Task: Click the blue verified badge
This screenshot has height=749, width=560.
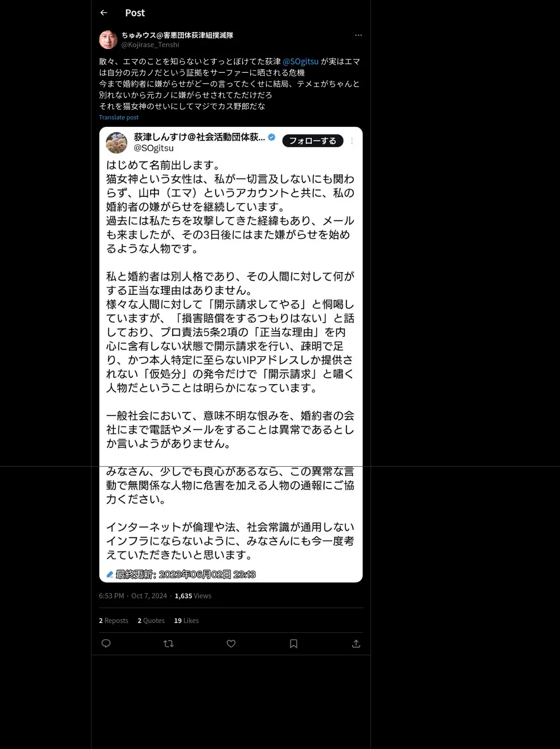Action: [272, 137]
